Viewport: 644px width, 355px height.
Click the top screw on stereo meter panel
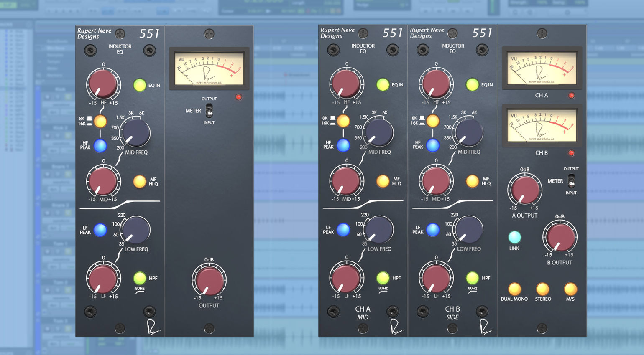coord(542,33)
